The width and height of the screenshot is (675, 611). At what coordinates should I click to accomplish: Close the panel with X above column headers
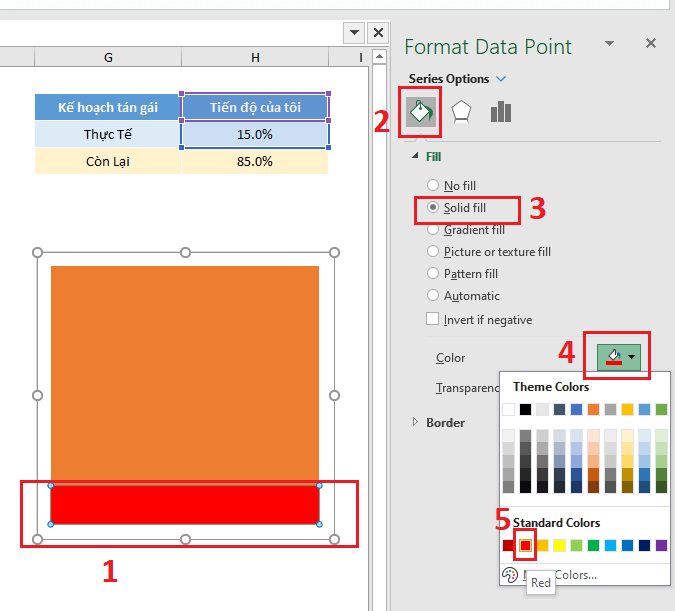point(378,33)
